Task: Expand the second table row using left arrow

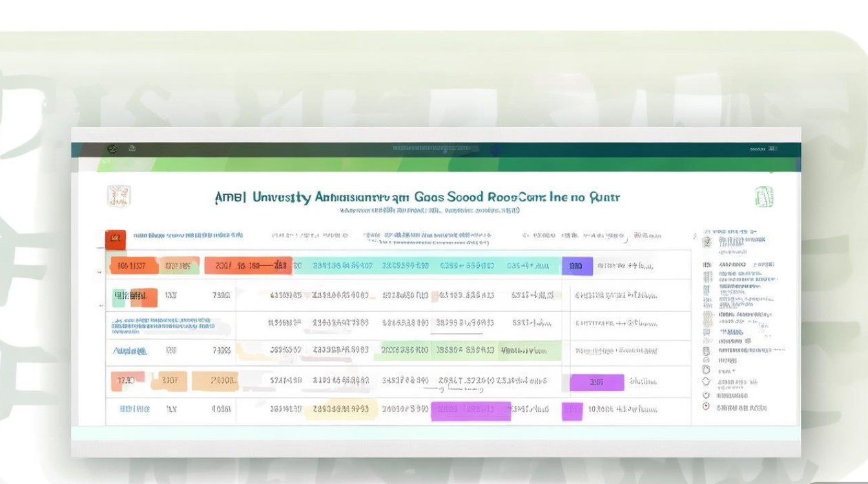Action: click(100, 305)
